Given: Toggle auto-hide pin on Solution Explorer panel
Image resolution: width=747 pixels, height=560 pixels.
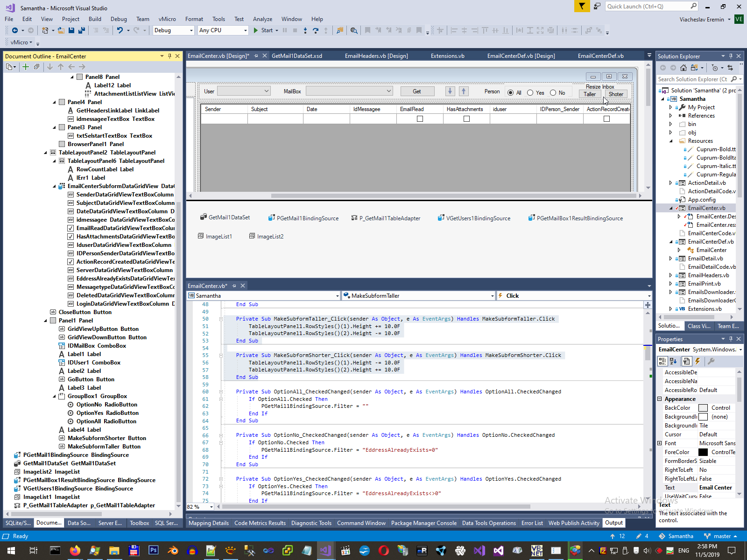Looking at the screenshot, I should click(x=731, y=56).
